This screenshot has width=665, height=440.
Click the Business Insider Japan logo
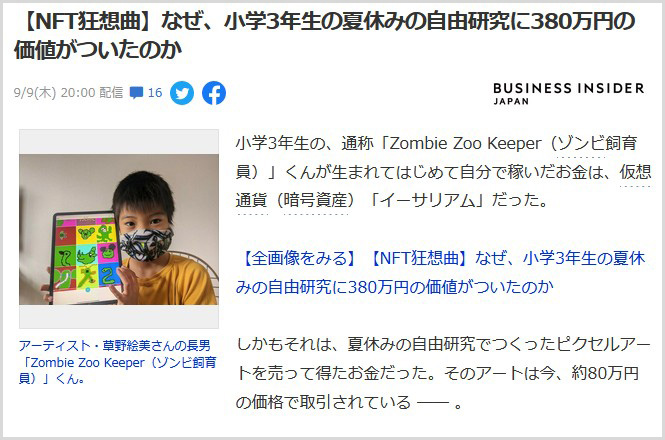(568, 93)
